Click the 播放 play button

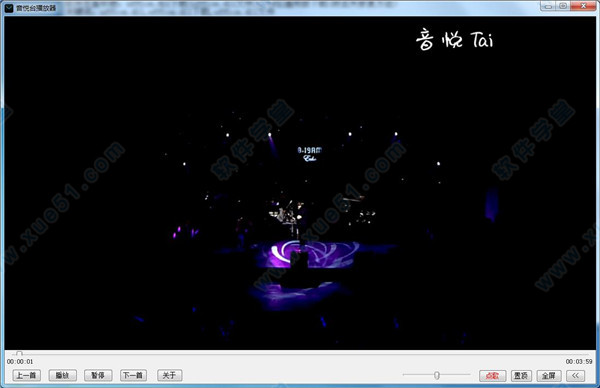(62, 375)
